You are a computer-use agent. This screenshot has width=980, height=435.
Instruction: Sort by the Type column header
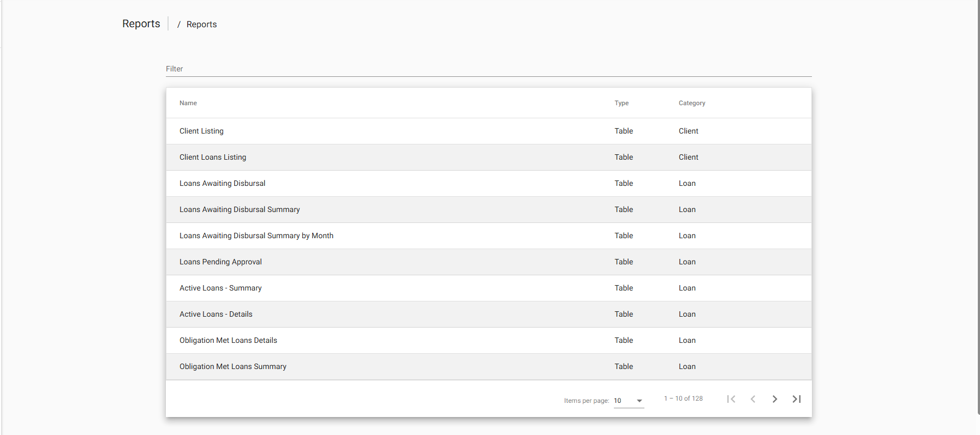point(622,103)
